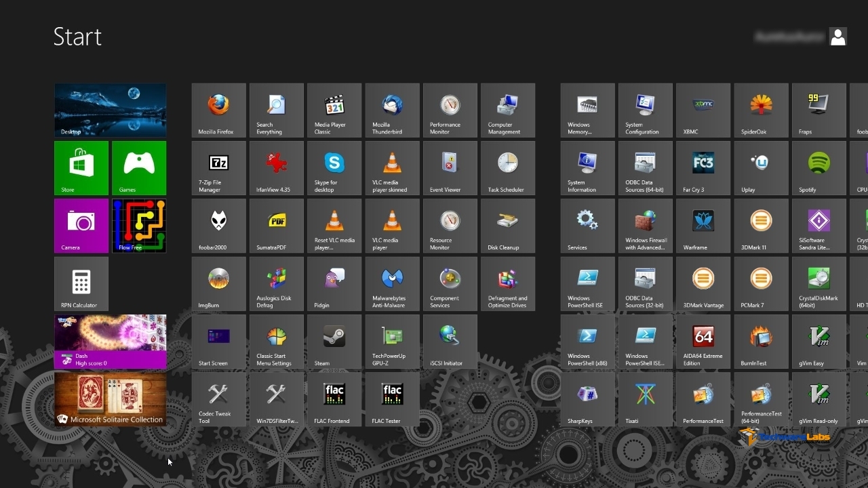Open Defragment and Optimize Drives tile
The height and width of the screenshot is (488, 868).
pyautogui.click(x=508, y=284)
